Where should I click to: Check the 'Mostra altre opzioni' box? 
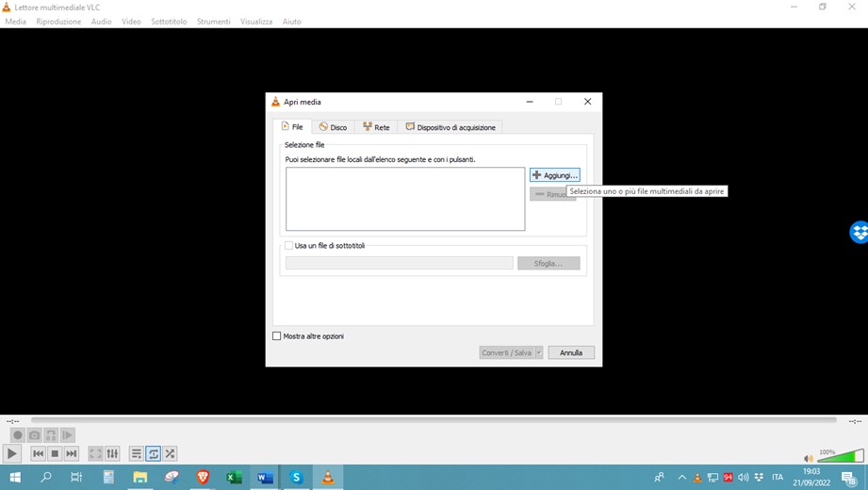(277, 336)
